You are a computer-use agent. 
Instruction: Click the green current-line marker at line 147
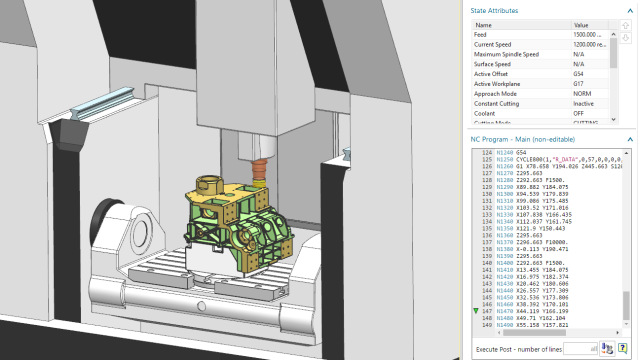476,311
